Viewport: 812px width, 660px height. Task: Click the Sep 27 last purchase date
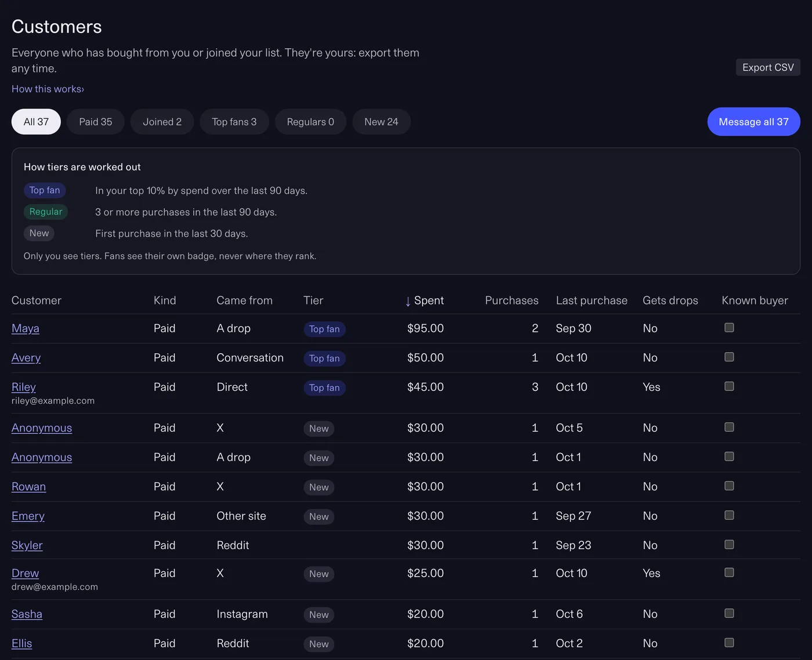(574, 516)
